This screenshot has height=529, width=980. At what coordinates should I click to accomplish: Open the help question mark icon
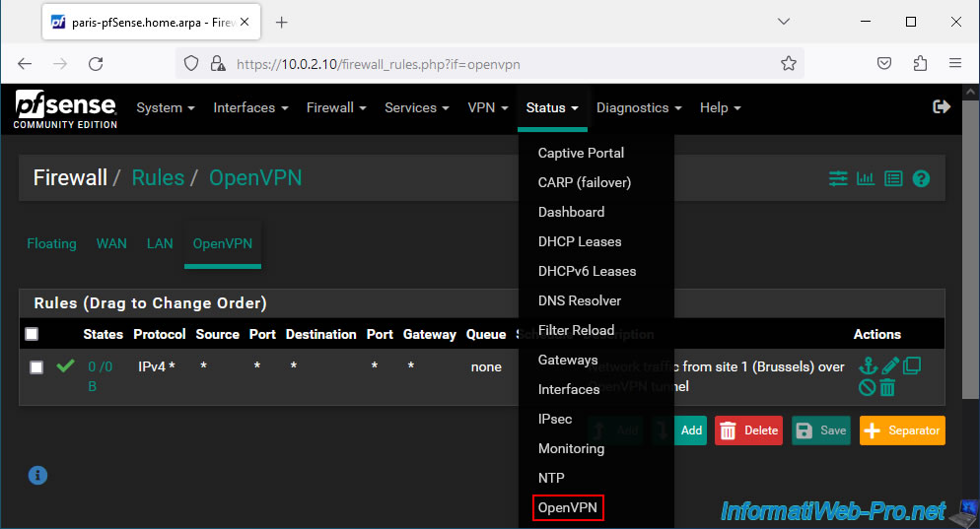click(x=921, y=178)
